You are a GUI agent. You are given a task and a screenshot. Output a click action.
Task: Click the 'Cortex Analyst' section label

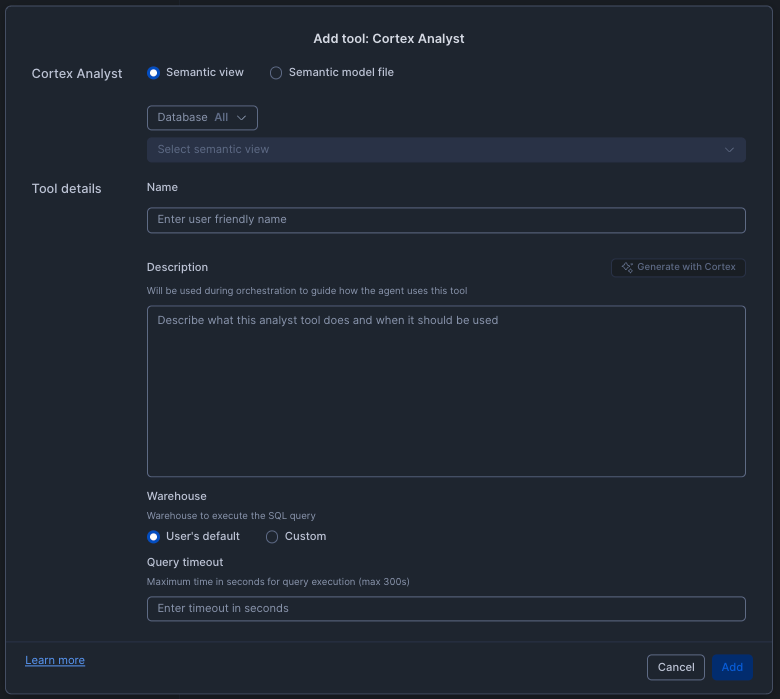[77, 74]
